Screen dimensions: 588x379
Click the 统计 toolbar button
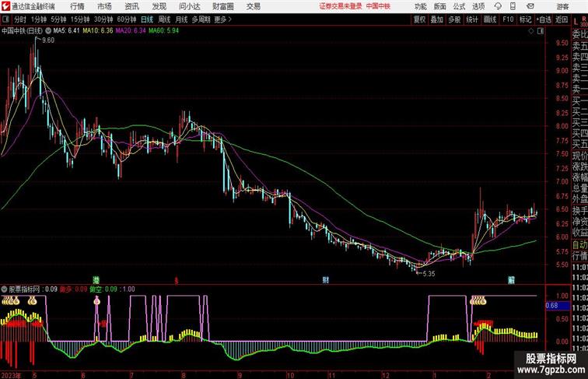[472, 19]
